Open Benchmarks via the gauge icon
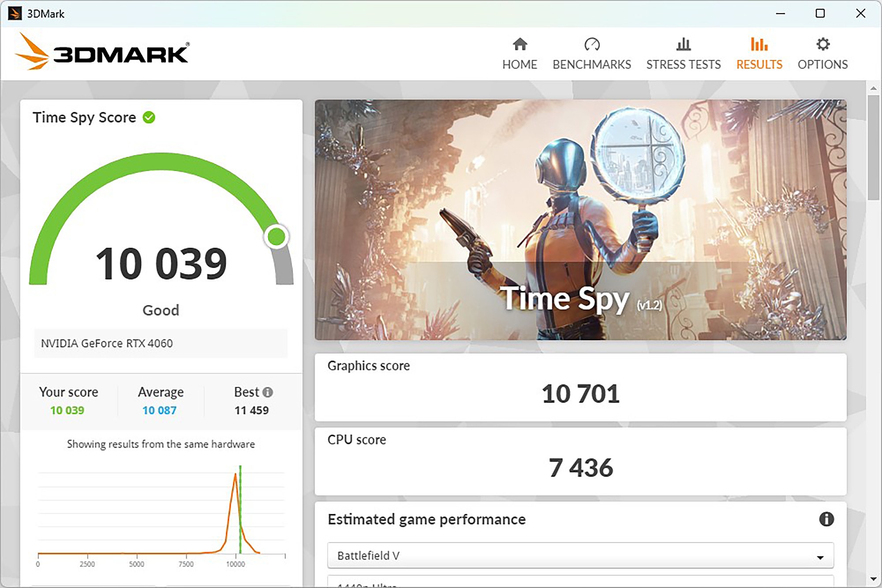This screenshot has height=588, width=882. (x=591, y=44)
